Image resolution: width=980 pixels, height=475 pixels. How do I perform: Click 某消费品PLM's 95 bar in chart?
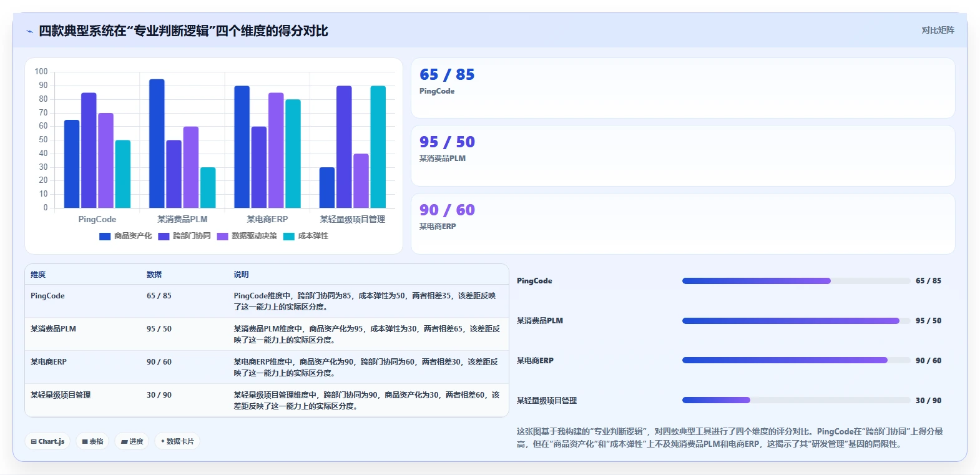(157, 144)
